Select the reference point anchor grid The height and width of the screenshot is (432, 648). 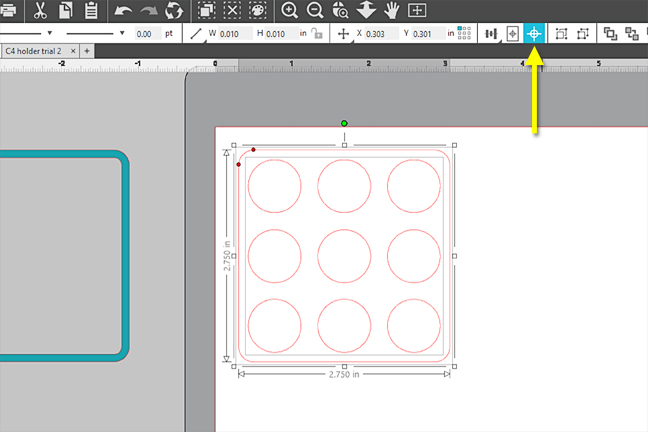click(x=464, y=33)
